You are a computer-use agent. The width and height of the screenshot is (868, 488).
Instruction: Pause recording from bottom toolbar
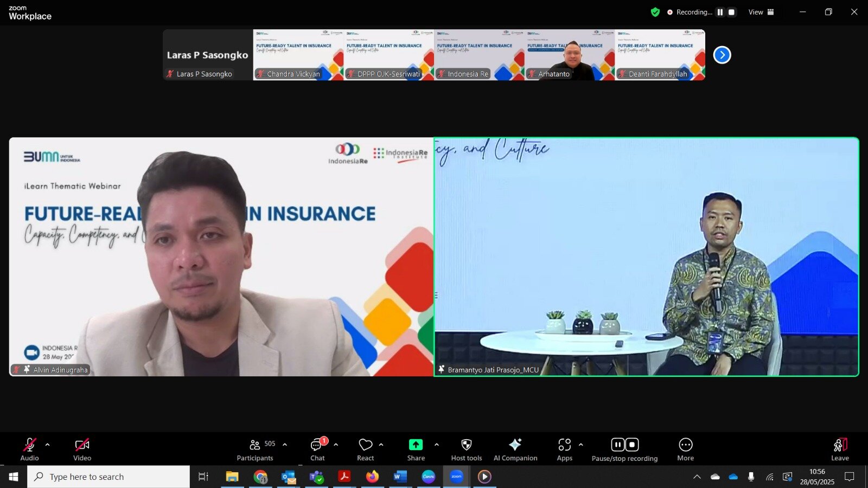(x=618, y=445)
